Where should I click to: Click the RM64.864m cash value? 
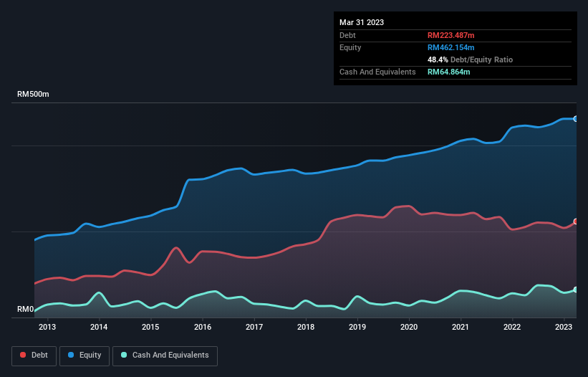448,72
